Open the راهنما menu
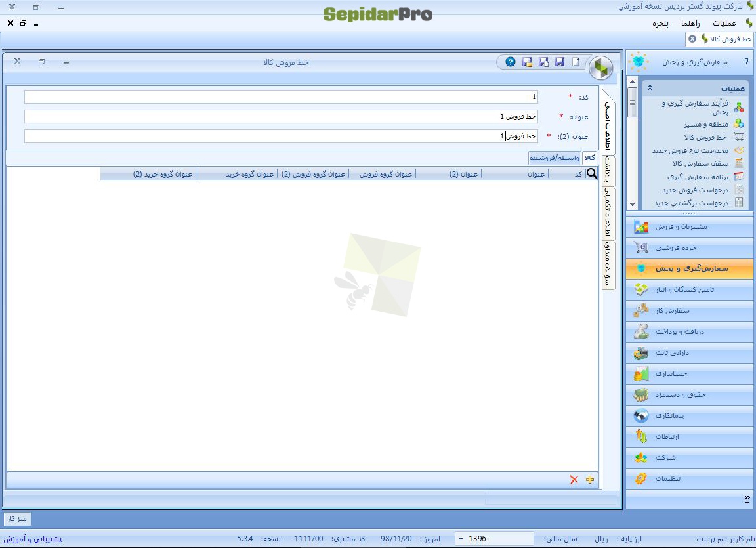This screenshot has height=548, width=756. coord(690,23)
